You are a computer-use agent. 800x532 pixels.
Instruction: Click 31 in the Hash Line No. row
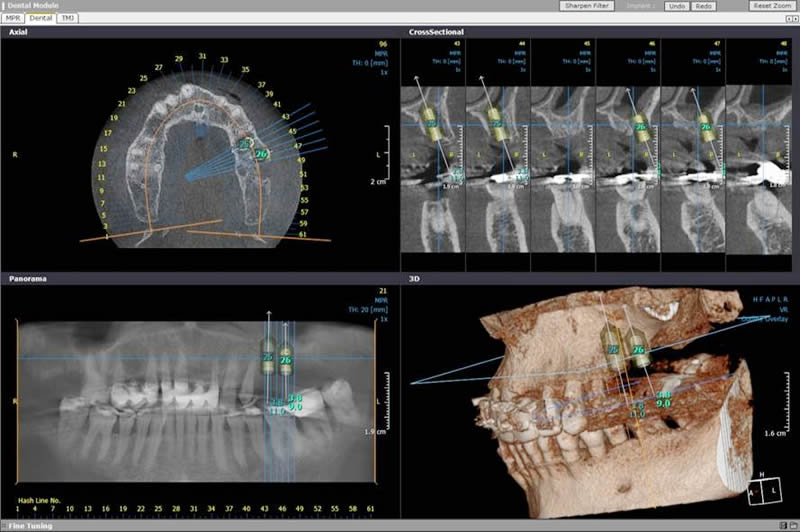[x=194, y=509]
